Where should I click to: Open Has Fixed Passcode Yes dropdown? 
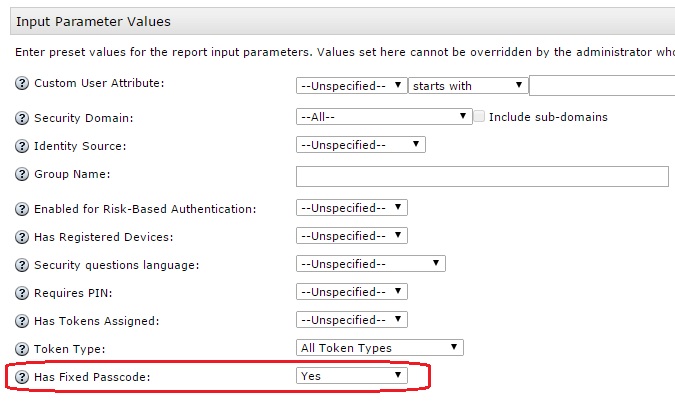352,376
